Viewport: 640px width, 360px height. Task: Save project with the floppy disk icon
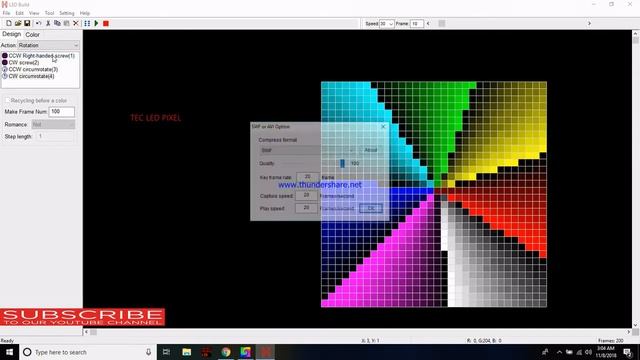coord(27,23)
